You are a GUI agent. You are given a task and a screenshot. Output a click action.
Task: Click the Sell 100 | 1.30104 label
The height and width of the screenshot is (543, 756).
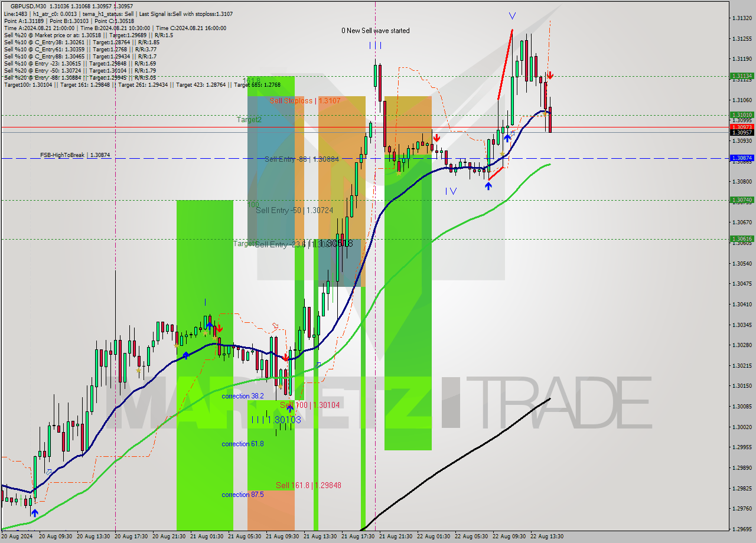310,405
